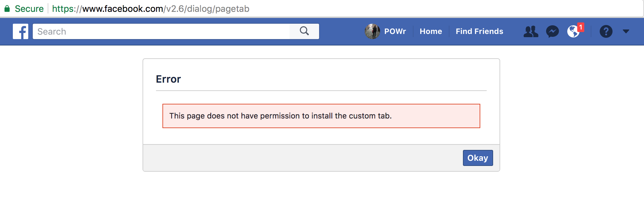Screen dimensions: 644x205
Task: Click the magnifying glass search button
Action: (304, 31)
